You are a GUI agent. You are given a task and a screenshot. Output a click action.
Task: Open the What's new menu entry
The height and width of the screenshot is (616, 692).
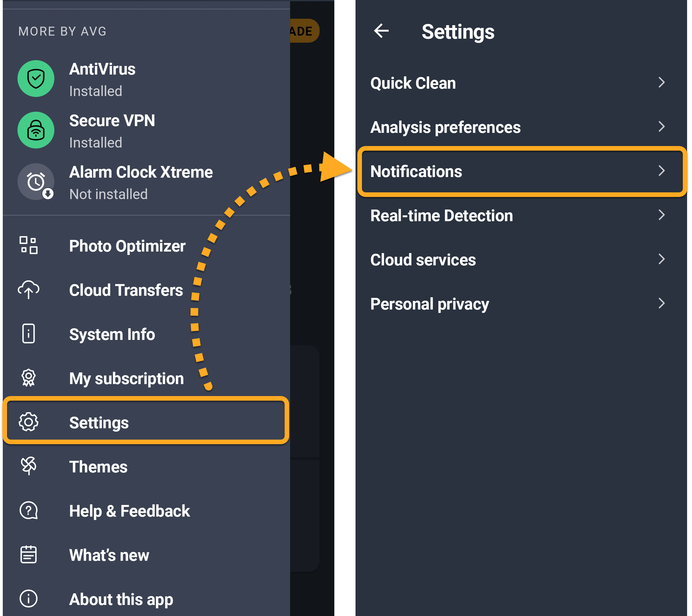coord(109,555)
